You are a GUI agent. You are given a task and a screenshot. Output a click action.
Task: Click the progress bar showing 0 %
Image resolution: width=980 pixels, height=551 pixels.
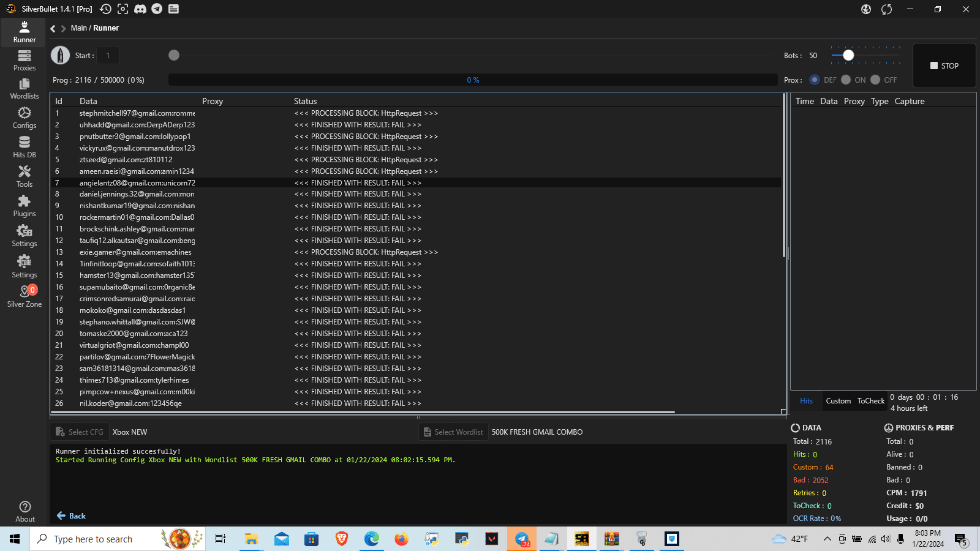[473, 80]
